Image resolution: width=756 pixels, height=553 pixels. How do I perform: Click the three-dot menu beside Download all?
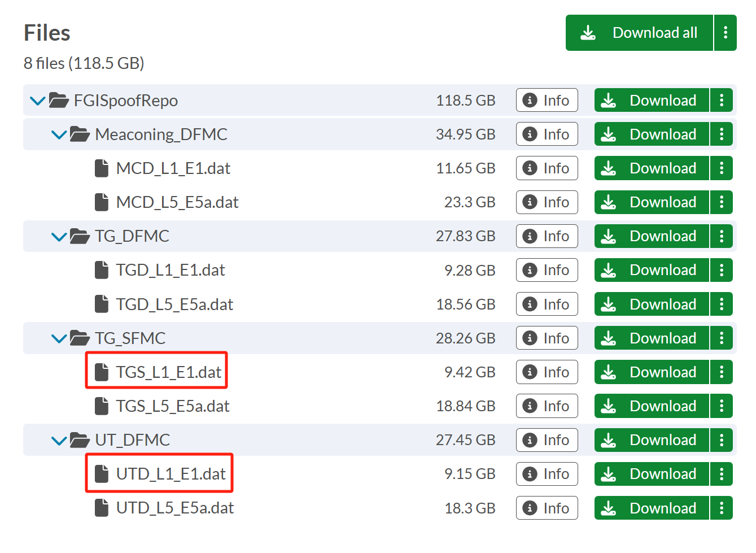[x=726, y=33]
